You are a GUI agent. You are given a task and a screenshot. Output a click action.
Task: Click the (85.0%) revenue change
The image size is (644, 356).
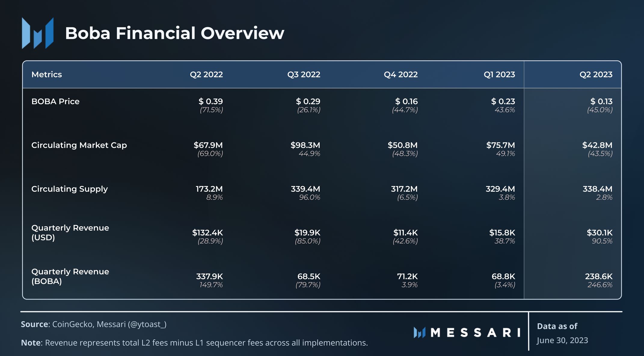pos(308,241)
